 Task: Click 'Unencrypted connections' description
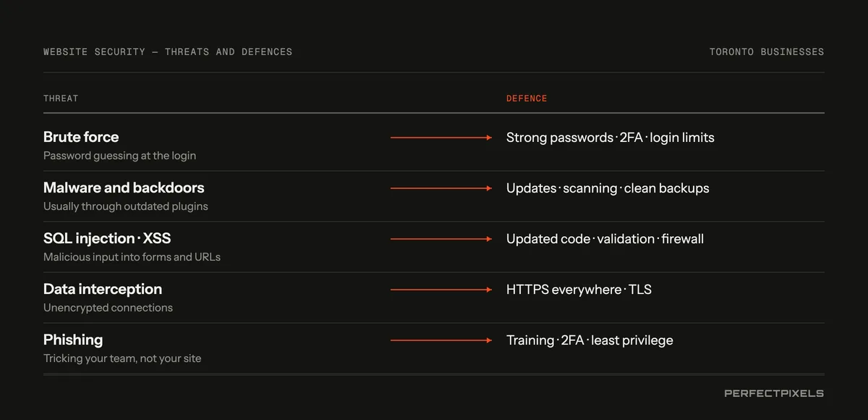pos(108,308)
